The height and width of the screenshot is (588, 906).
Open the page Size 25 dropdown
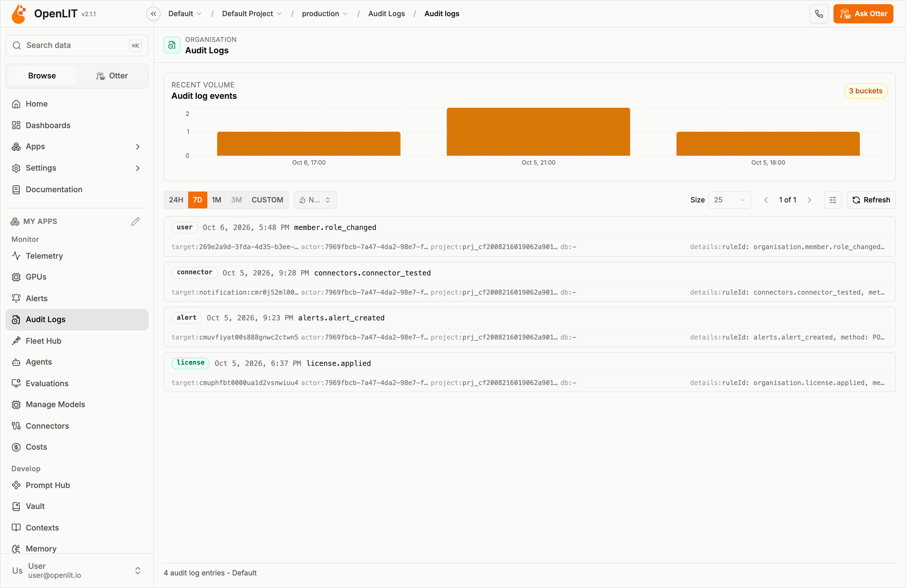point(729,200)
